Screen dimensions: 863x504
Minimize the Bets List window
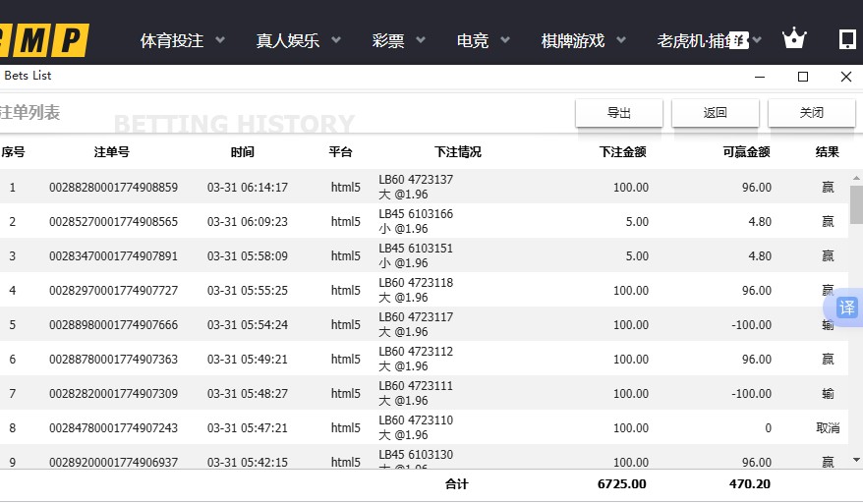tap(760, 77)
